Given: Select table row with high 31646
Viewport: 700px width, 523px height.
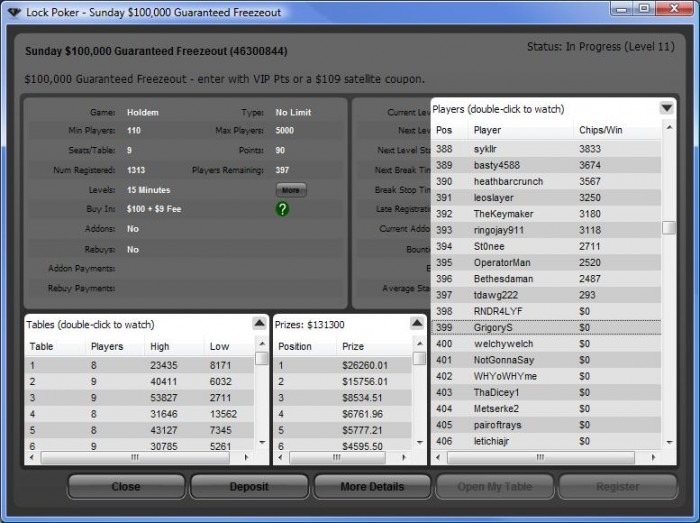Looking at the screenshot, I should [x=140, y=414].
